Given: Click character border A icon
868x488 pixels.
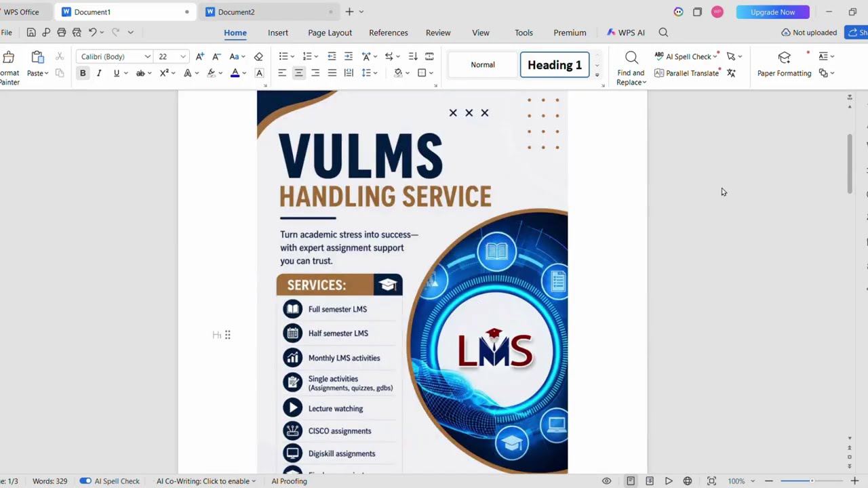Looking at the screenshot, I should 259,73.
